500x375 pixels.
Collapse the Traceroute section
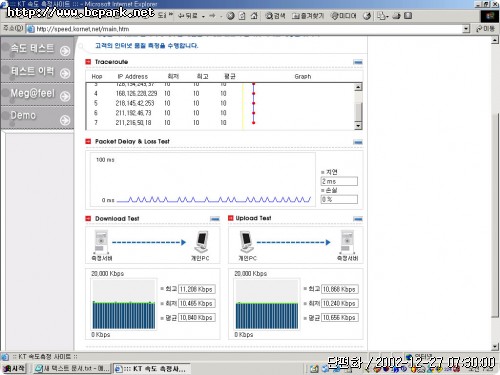pos(358,62)
